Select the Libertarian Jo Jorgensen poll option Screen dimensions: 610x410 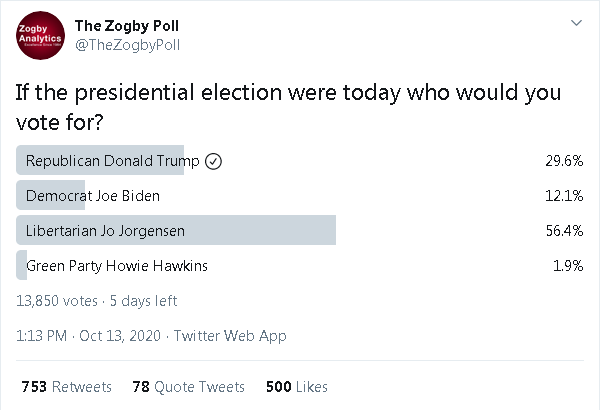[300, 230]
